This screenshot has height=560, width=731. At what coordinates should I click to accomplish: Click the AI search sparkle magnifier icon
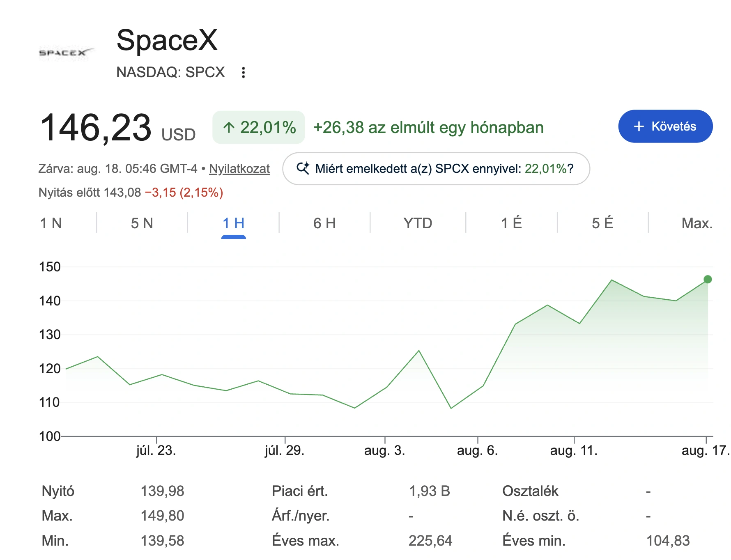point(303,168)
